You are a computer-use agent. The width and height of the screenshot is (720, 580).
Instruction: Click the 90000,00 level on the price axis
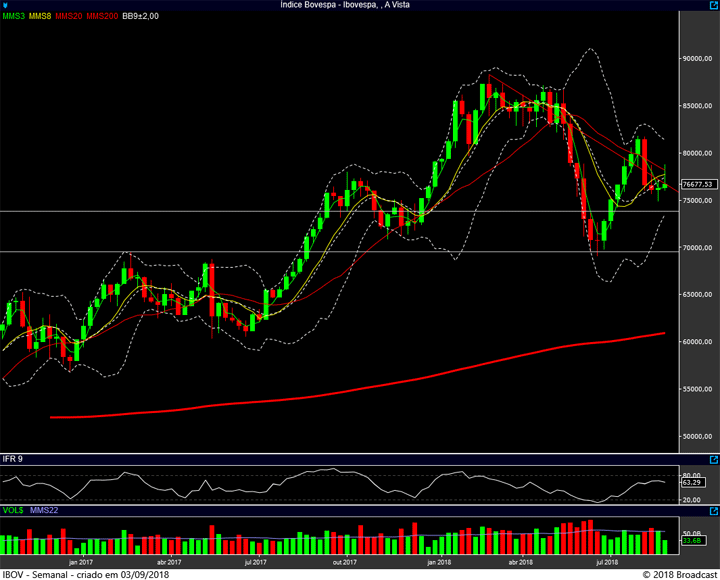pyautogui.click(x=696, y=59)
